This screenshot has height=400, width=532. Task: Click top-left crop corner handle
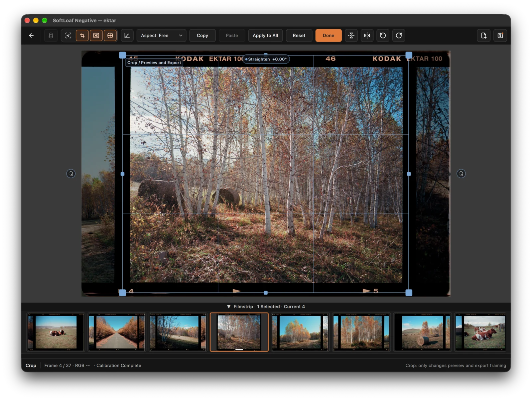tap(122, 55)
